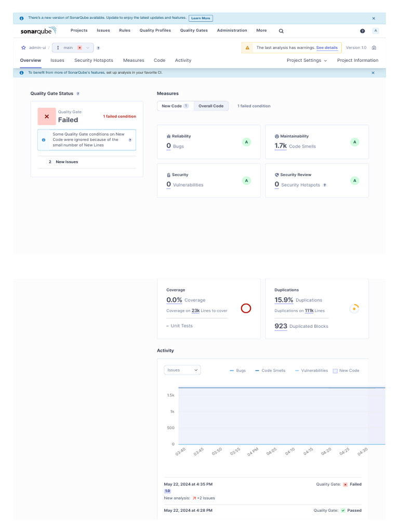Select the New Code toggle
The height and width of the screenshot is (532, 399).
175,106
